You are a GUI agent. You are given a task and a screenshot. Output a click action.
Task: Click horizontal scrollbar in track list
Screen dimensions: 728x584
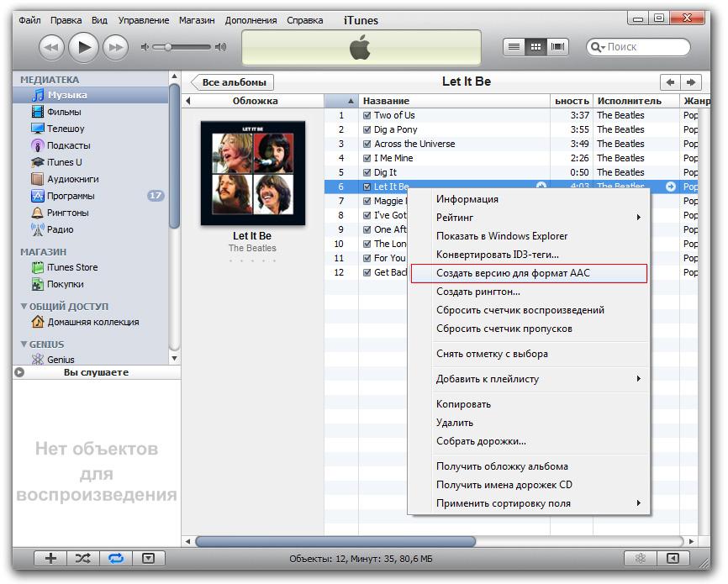pos(335,541)
